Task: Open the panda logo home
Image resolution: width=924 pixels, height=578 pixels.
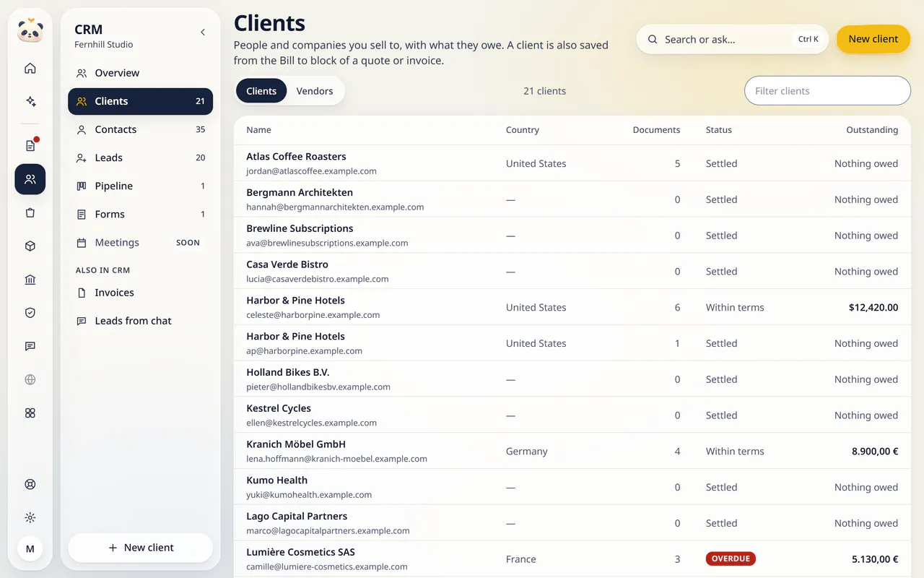Action: click(x=30, y=30)
